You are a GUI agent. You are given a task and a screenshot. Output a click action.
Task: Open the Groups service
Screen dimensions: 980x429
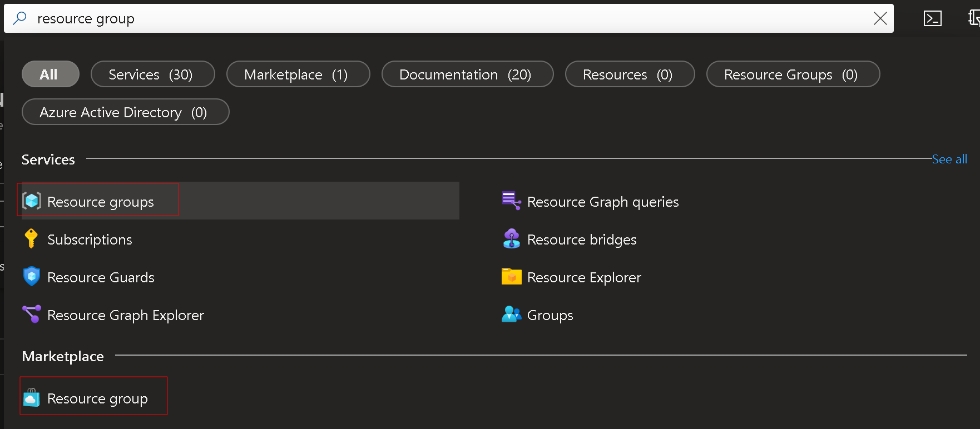tap(550, 315)
